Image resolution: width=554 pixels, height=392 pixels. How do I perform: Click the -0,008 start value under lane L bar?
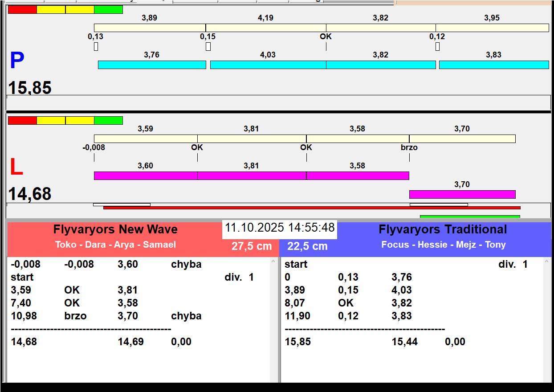(94, 147)
